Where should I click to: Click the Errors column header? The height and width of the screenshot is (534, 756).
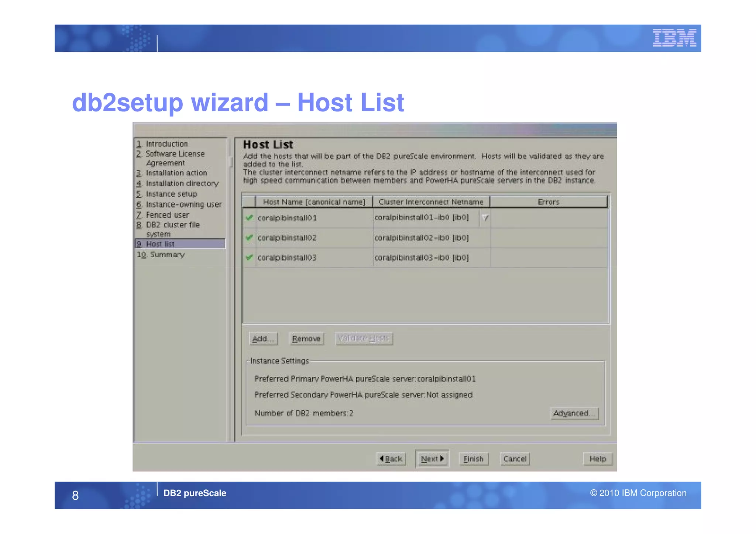click(549, 202)
